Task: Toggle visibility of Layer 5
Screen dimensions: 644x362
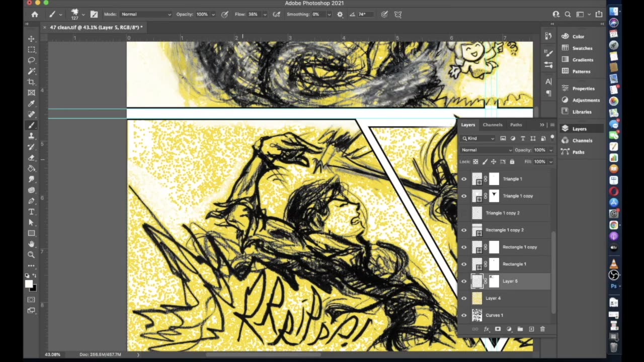Action: [x=464, y=281]
